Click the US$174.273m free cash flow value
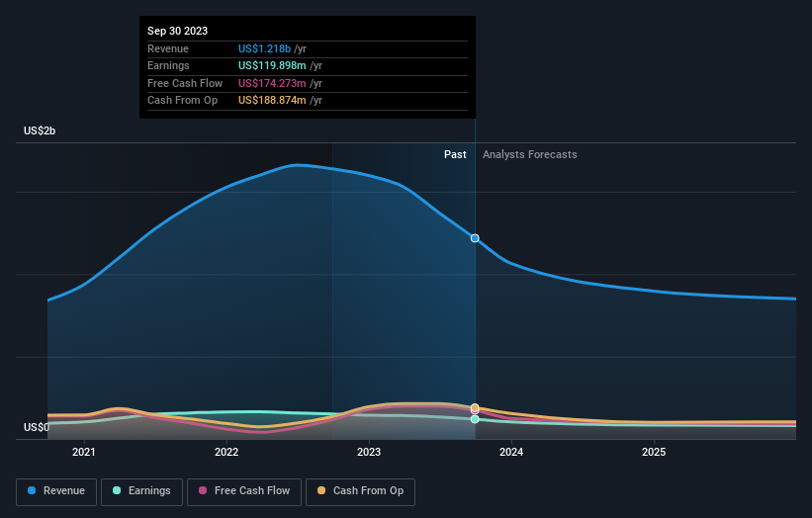 272,83
